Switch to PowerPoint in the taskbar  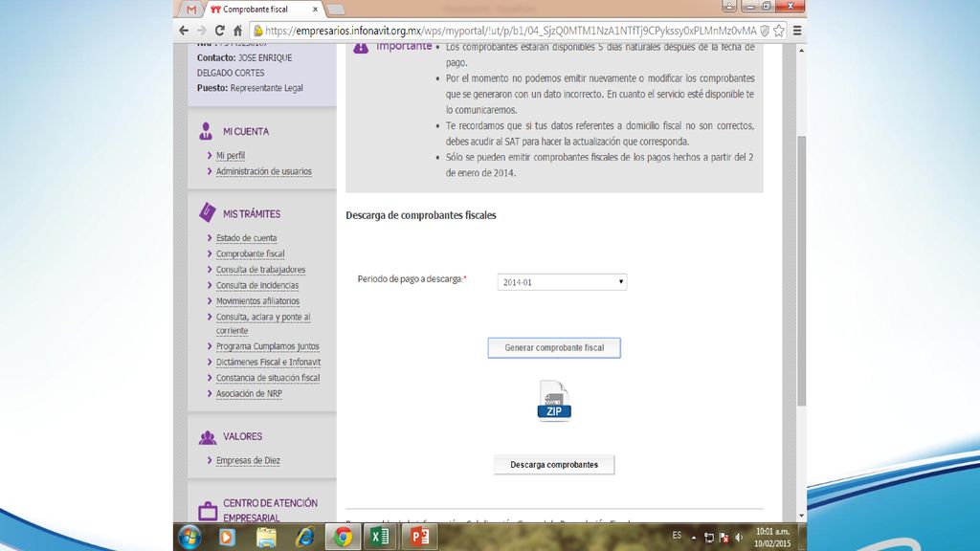point(419,538)
